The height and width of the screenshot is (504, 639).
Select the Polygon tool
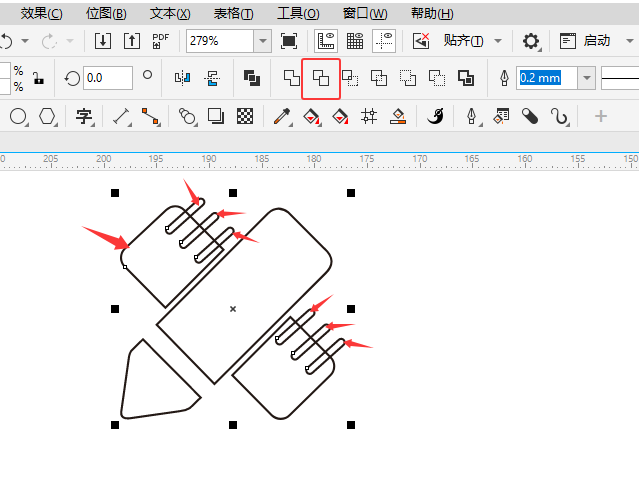point(47,117)
